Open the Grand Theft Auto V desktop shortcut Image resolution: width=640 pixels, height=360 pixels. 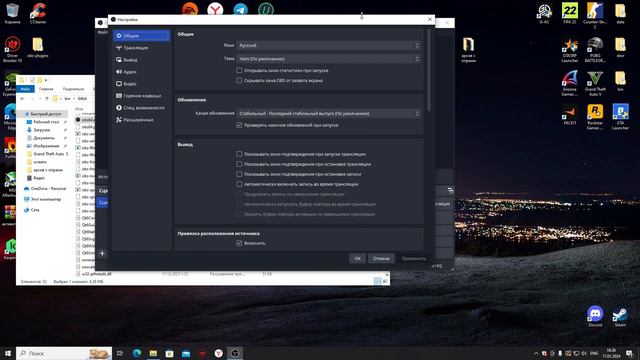pos(595,83)
